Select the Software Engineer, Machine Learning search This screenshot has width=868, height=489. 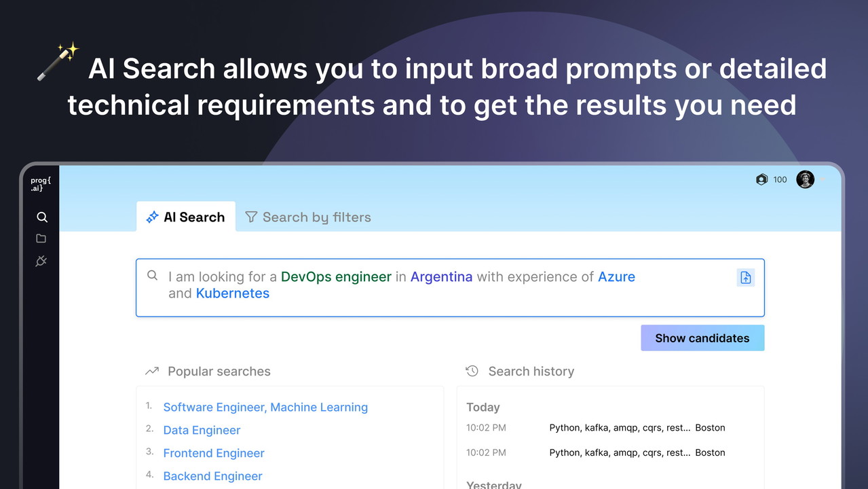[265, 407]
